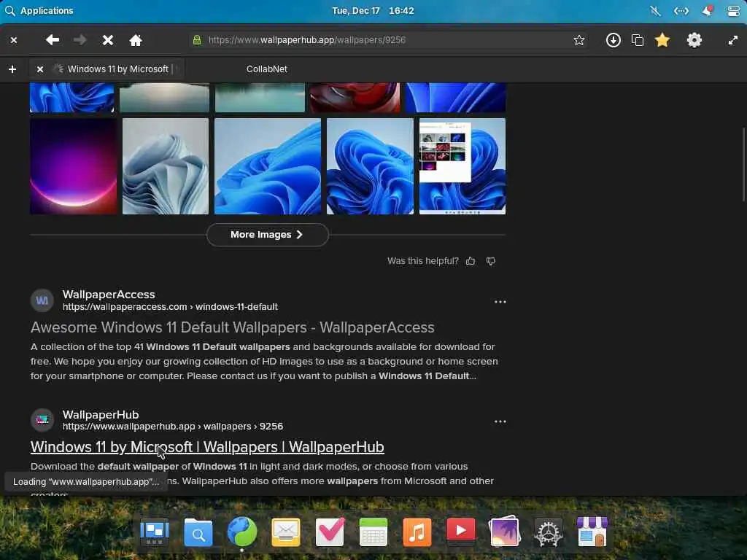
Task: Open Videos from the dock
Action: (x=461, y=531)
